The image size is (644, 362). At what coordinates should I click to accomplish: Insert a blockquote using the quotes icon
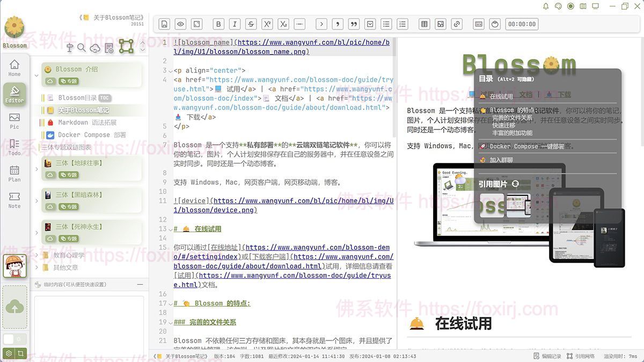tap(354, 24)
